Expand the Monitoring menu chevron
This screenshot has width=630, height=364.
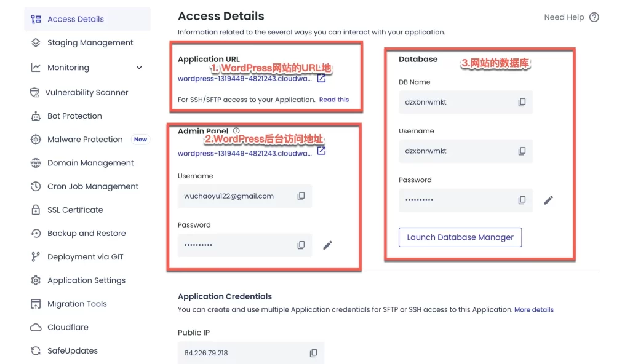coord(139,68)
